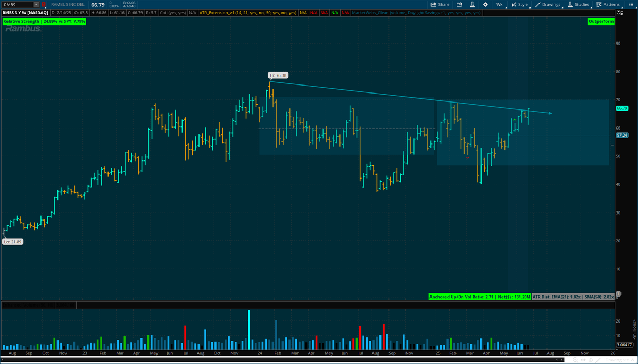Image resolution: width=638 pixels, height=364 pixels.
Task: Click the Outperform green label
Action: click(601, 22)
